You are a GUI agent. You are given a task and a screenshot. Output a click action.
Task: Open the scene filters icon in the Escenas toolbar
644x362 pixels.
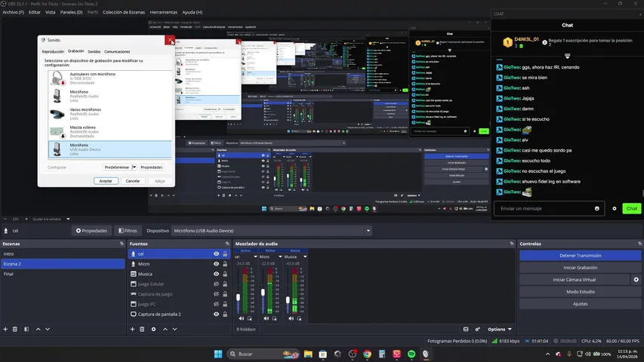tap(26, 329)
